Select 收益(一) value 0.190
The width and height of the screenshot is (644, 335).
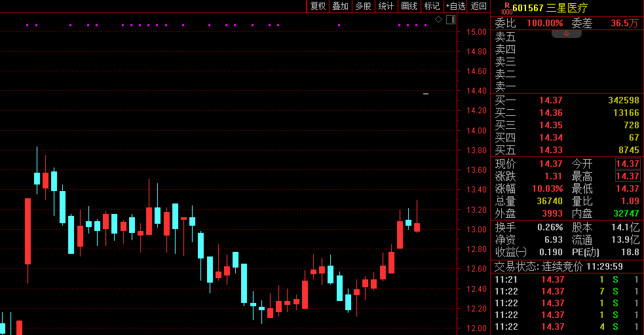[x=551, y=252]
